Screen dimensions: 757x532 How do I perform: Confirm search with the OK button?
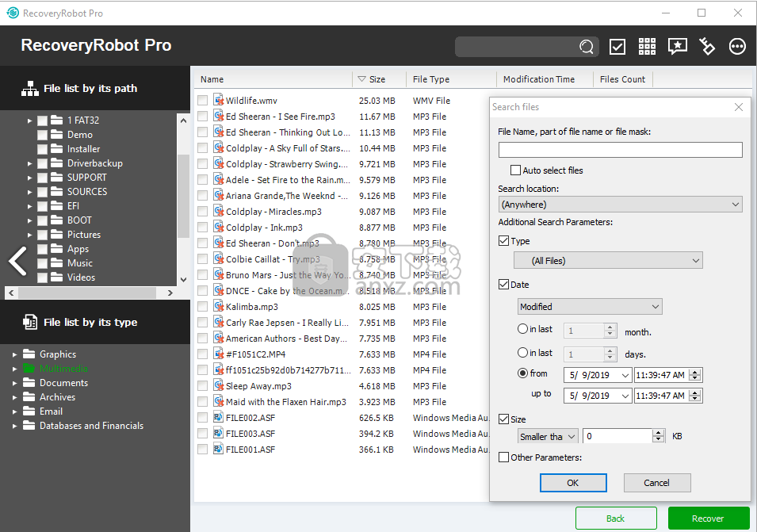point(573,483)
